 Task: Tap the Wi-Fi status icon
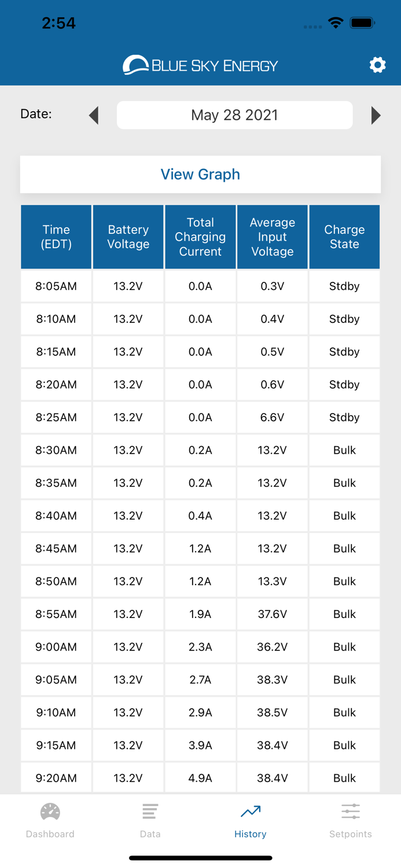[x=336, y=23]
